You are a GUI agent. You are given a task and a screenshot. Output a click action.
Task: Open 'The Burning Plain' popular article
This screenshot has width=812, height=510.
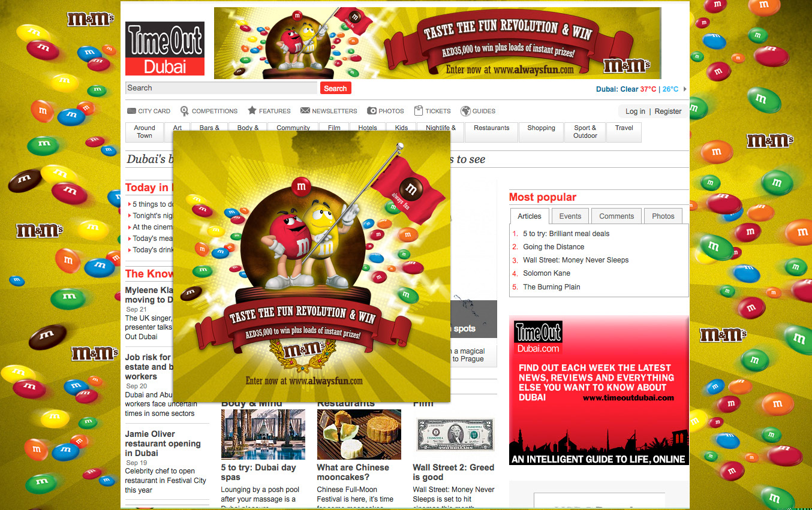tap(552, 287)
